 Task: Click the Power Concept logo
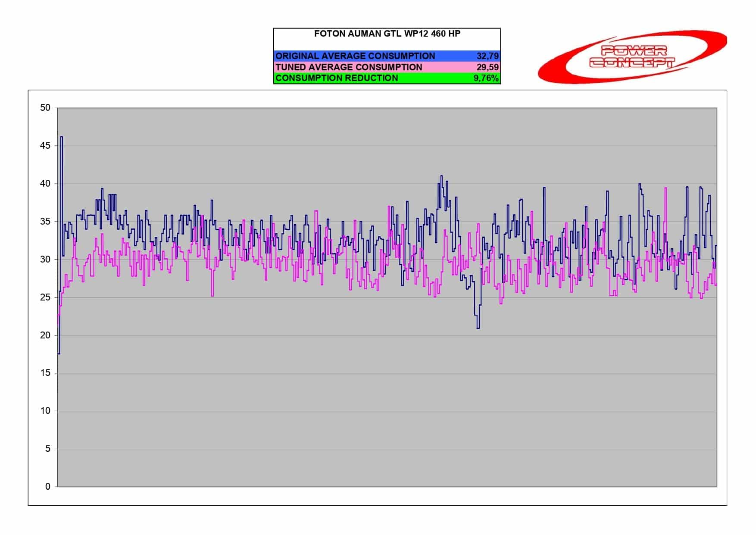632,56
